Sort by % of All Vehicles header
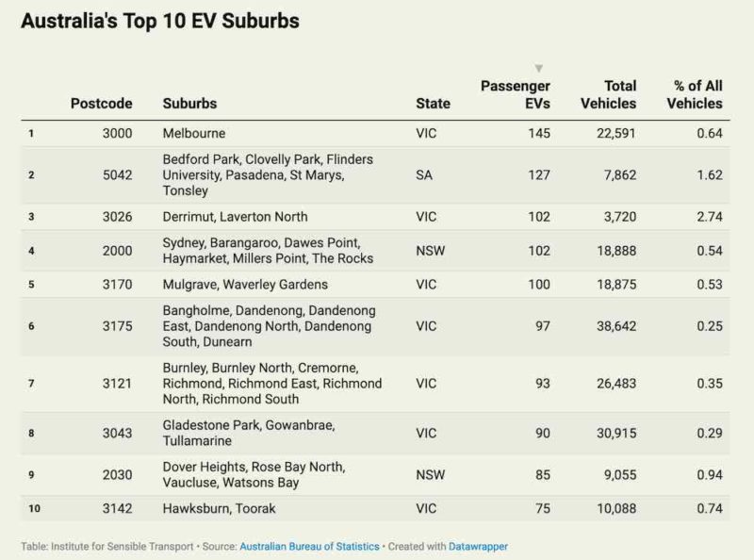 coord(695,94)
